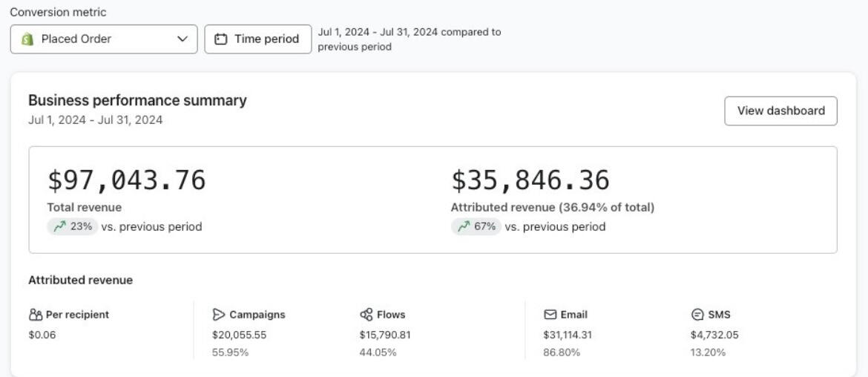This screenshot has height=377, width=868.
Task: Select the Campaigns paper plane icon
Action: point(219,315)
